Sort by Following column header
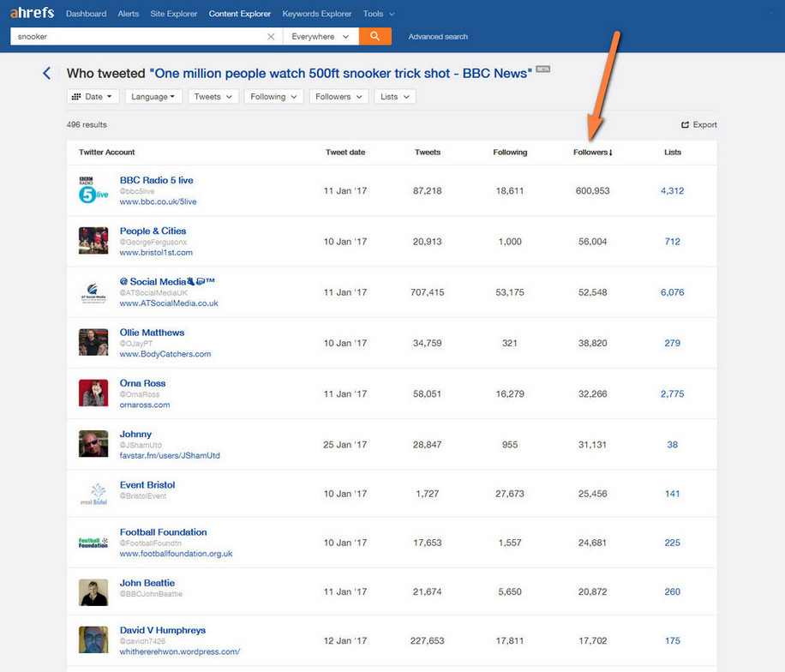 pos(510,153)
